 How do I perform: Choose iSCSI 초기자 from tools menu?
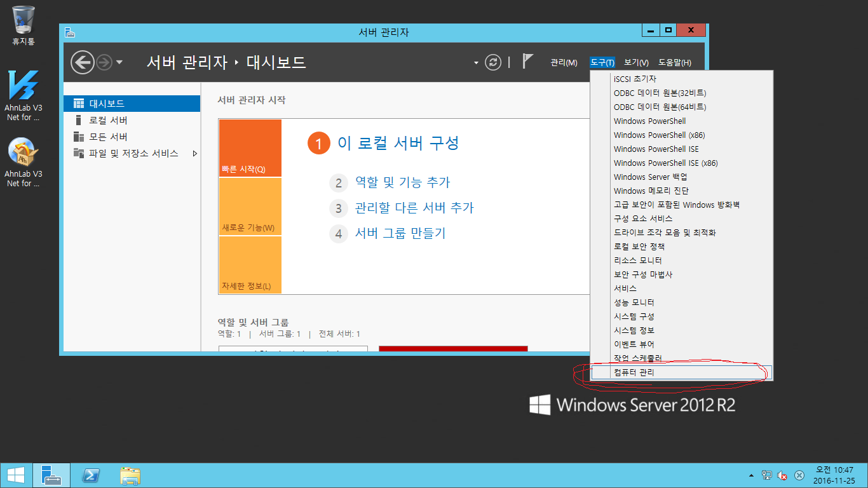pos(682,79)
